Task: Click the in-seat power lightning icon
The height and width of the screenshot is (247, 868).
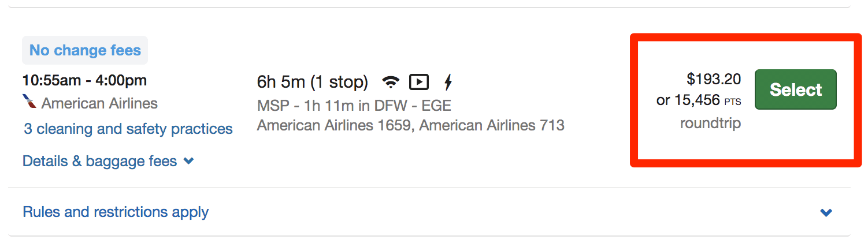Action: [x=447, y=83]
